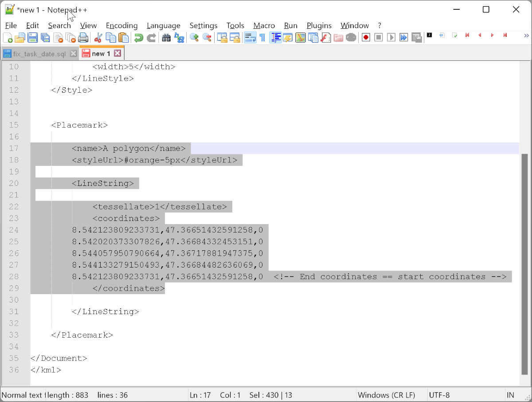Toggle the indent guide button
Image resolution: width=532 pixels, height=402 pixels.
click(275, 38)
